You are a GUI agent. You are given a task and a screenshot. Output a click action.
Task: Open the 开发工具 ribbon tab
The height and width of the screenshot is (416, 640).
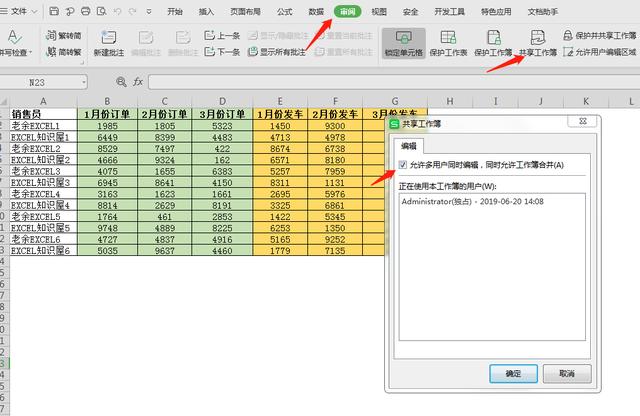[x=449, y=11]
